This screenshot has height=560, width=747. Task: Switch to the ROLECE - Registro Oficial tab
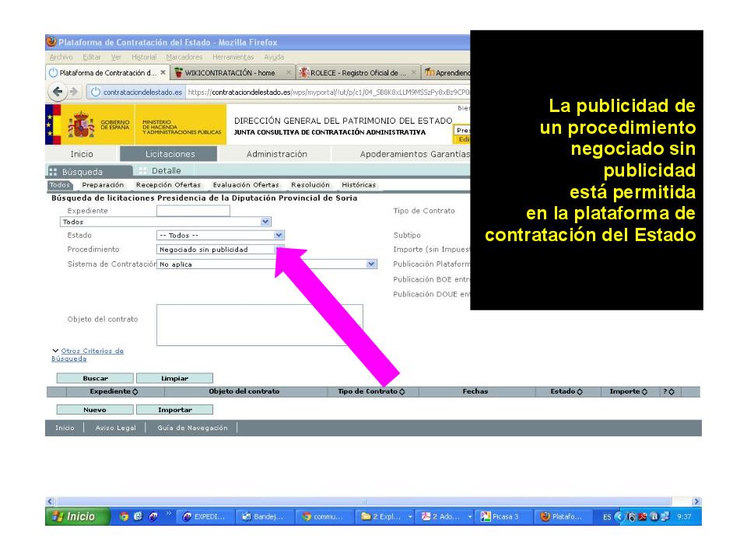coord(357,73)
